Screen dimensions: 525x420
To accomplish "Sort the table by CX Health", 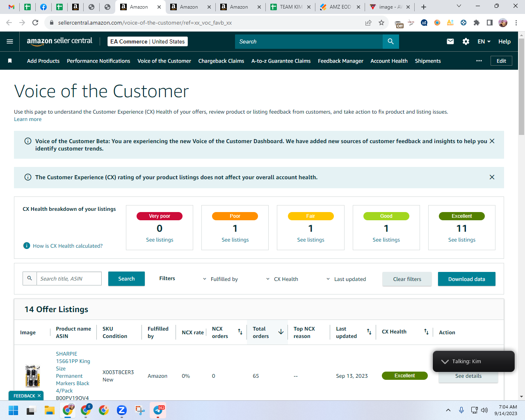I will [x=427, y=332].
